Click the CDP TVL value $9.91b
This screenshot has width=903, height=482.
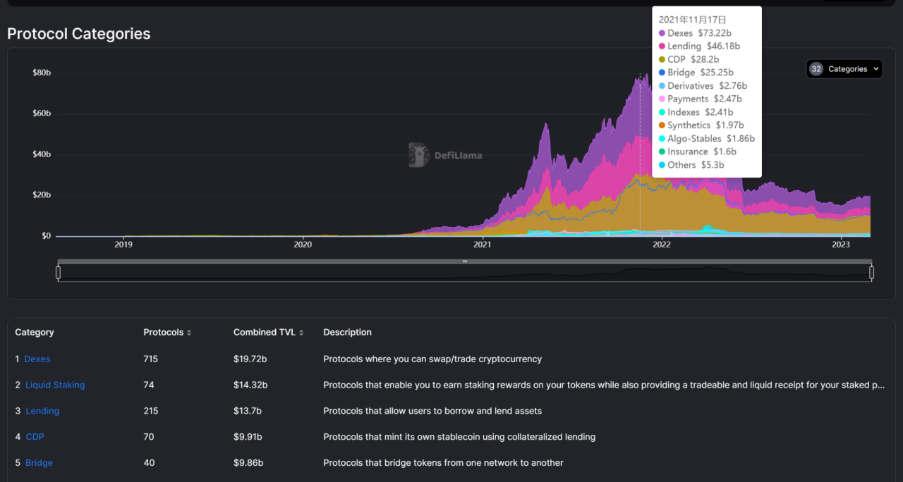pos(248,437)
